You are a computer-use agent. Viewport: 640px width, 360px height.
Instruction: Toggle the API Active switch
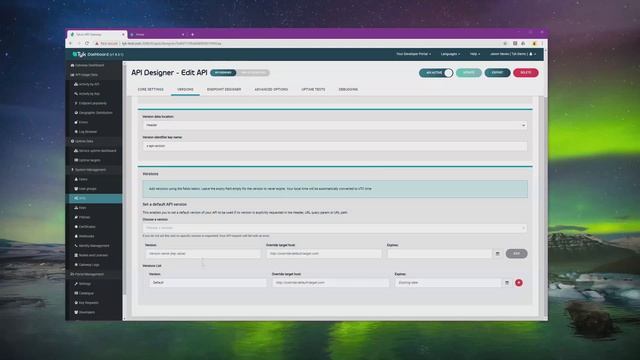point(436,73)
